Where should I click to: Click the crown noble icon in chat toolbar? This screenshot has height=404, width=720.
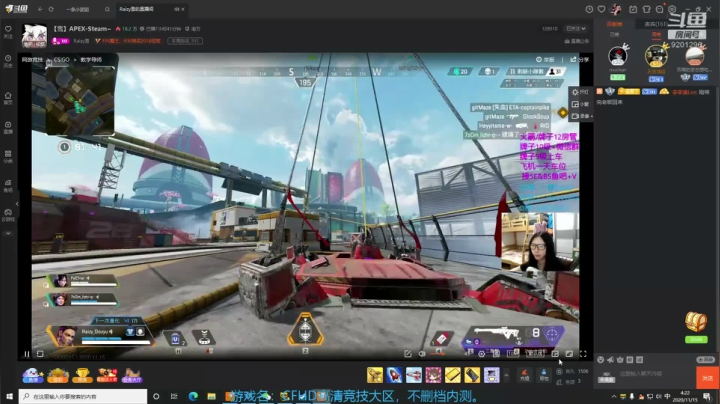point(620,359)
